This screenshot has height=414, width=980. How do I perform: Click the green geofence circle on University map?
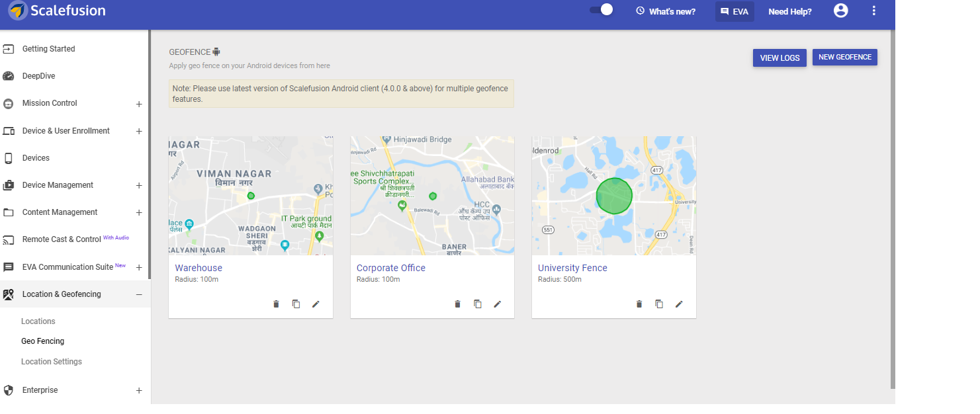(614, 196)
